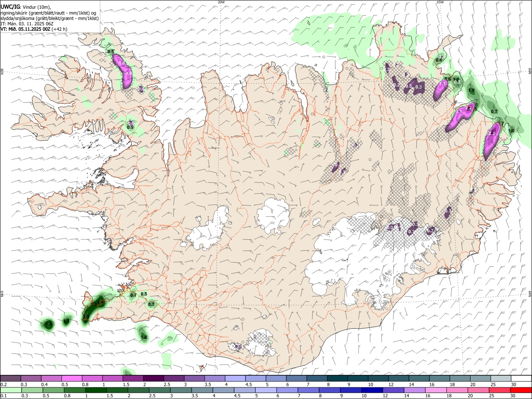The height and width of the screenshot is (399, 532).
Task: Select the bright red rain swatch after 30
Action: pos(521,390)
